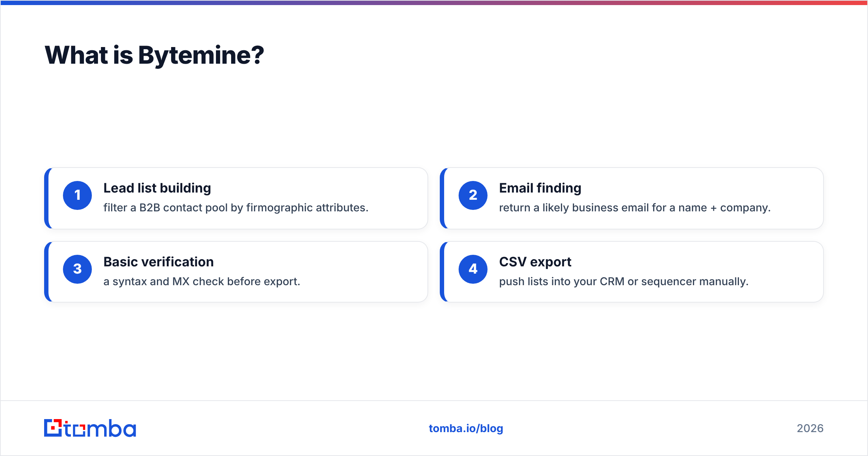Select the CSV export heading
Screen dimensions: 868x456
535,262
